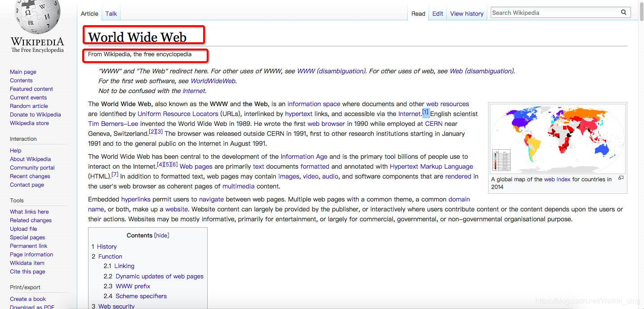Screen dimensions: 644x309
Task: Jump to 2 Function section
Action: click(107, 256)
